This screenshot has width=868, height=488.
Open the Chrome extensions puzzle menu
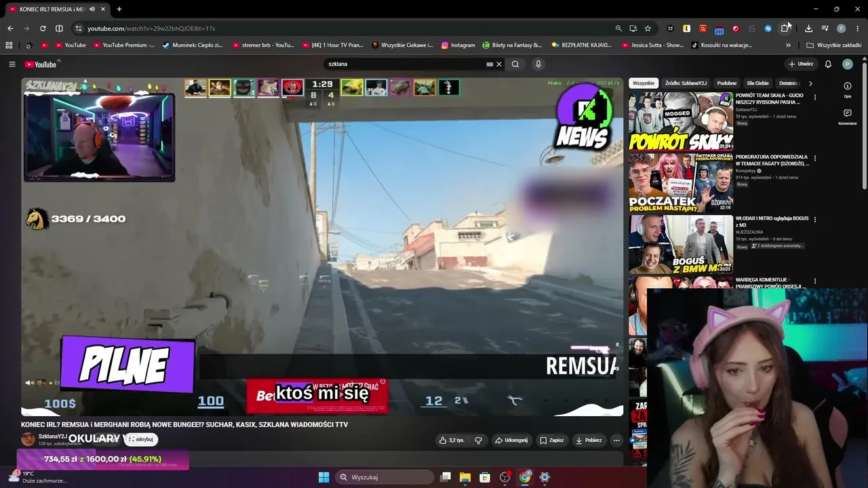click(x=785, y=28)
